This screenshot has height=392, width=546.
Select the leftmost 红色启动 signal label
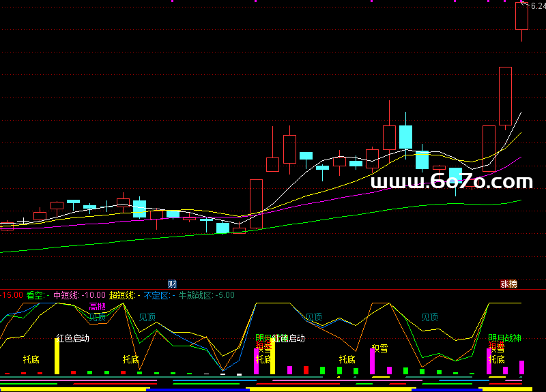pos(72,338)
